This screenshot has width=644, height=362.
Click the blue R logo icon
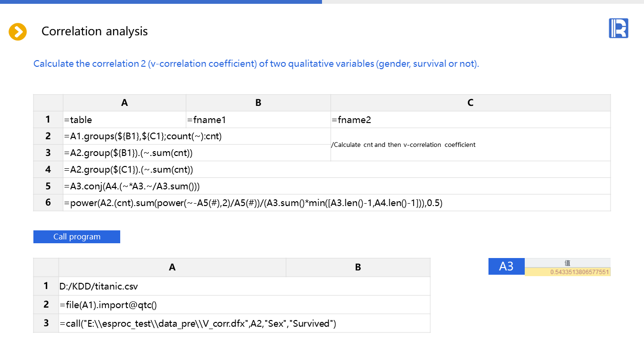point(618,28)
